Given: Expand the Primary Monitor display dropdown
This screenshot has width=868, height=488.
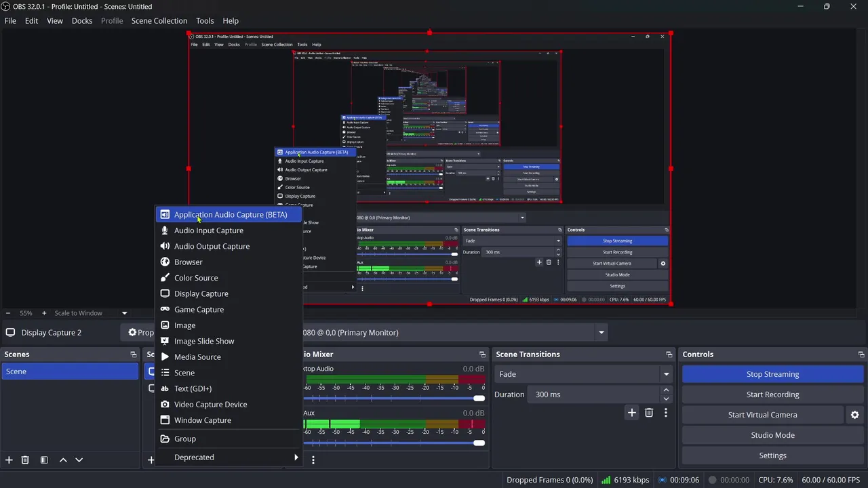Looking at the screenshot, I should [x=601, y=333].
